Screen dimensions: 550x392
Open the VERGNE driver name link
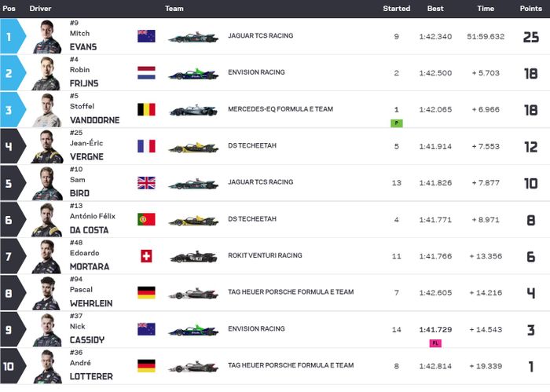pos(86,157)
